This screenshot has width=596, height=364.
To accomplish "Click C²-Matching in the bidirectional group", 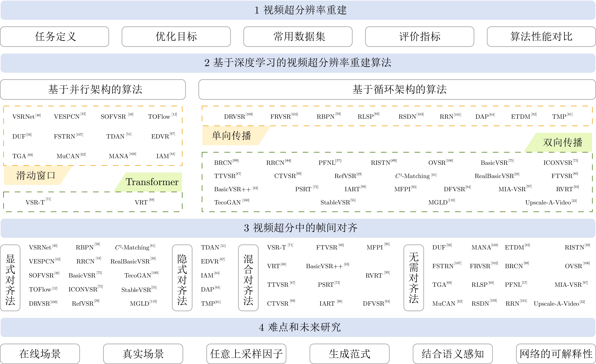I will [x=416, y=176].
